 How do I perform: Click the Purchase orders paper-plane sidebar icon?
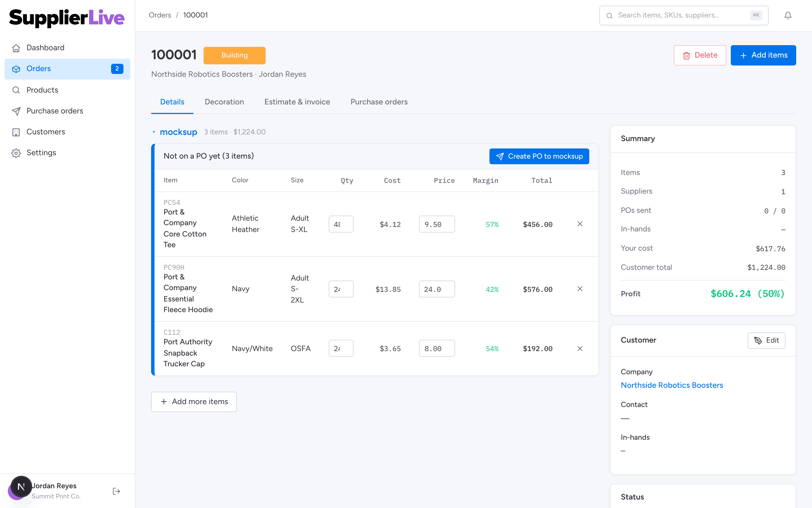coord(16,111)
